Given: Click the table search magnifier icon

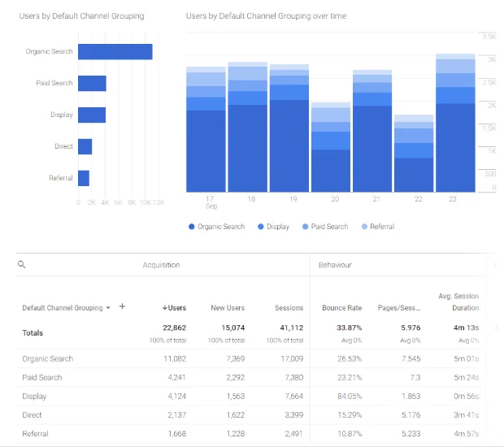Looking at the screenshot, I should pyautogui.click(x=22, y=265).
